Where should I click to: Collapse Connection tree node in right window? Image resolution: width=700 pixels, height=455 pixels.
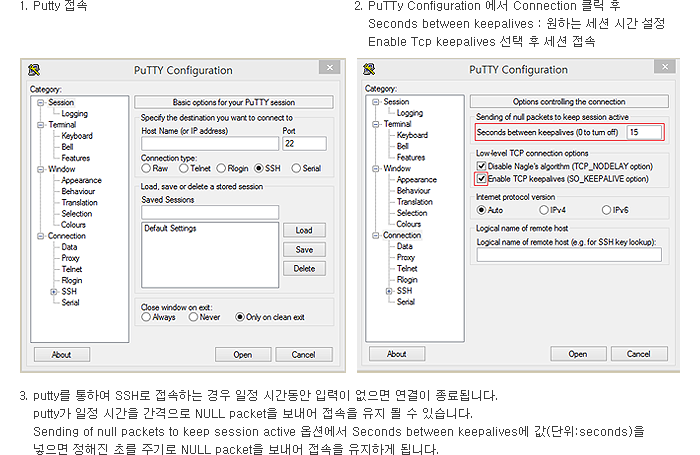pyautogui.click(x=376, y=235)
